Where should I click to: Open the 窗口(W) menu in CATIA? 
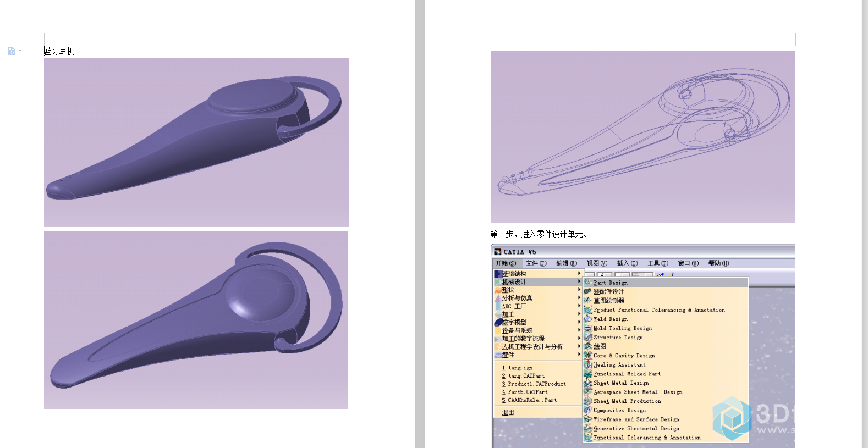pyautogui.click(x=688, y=263)
